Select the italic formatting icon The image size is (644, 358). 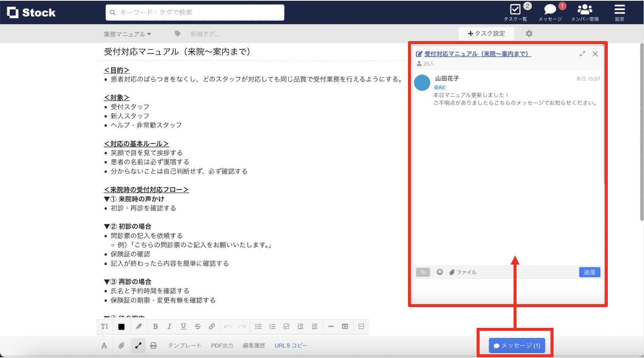coord(169,326)
